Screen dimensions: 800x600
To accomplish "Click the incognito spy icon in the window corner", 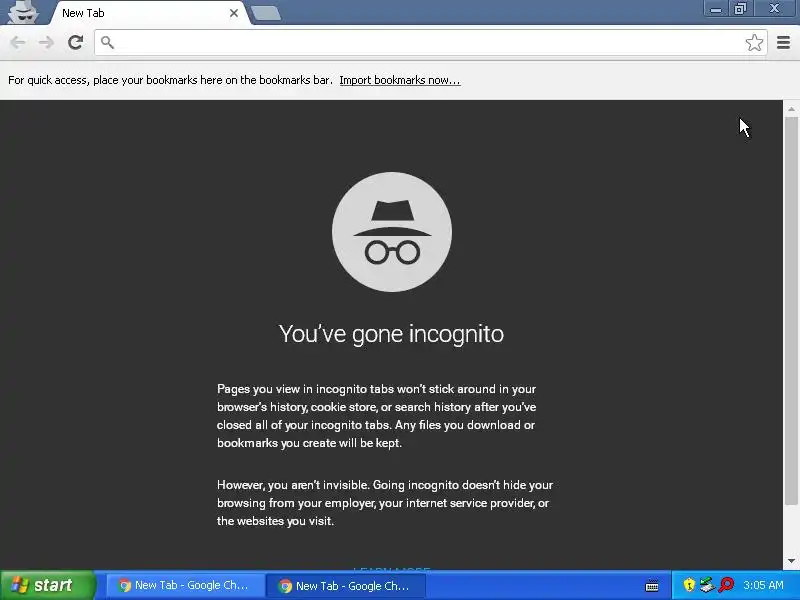I will pyautogui.click(x=23, y=12).
